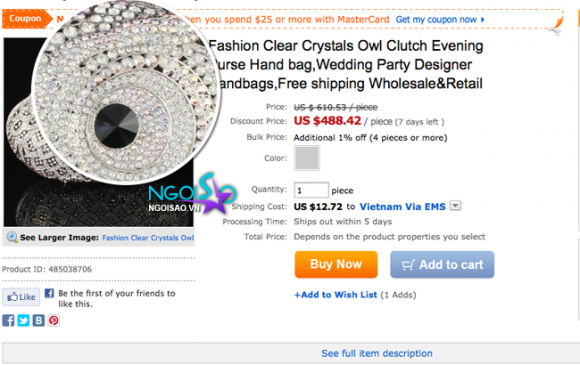Share the product on Twitter
This screenshot has height=365, width=580.
coord(23,320)
